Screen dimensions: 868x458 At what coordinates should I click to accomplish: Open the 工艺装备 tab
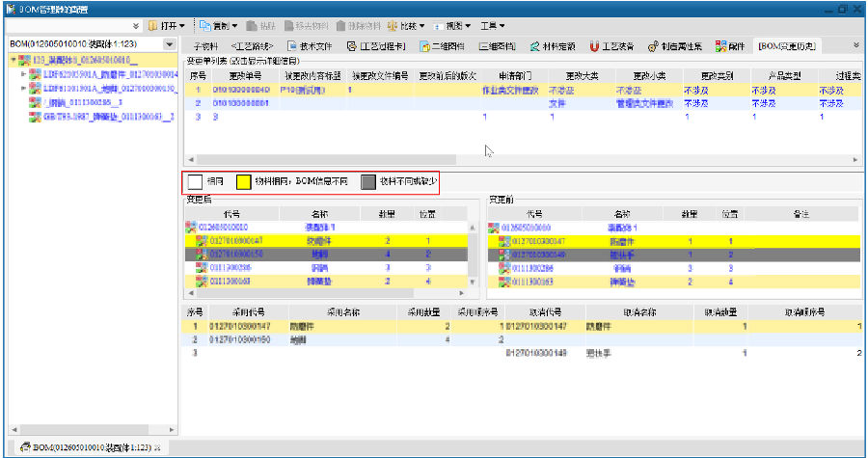tap(611, 46)
